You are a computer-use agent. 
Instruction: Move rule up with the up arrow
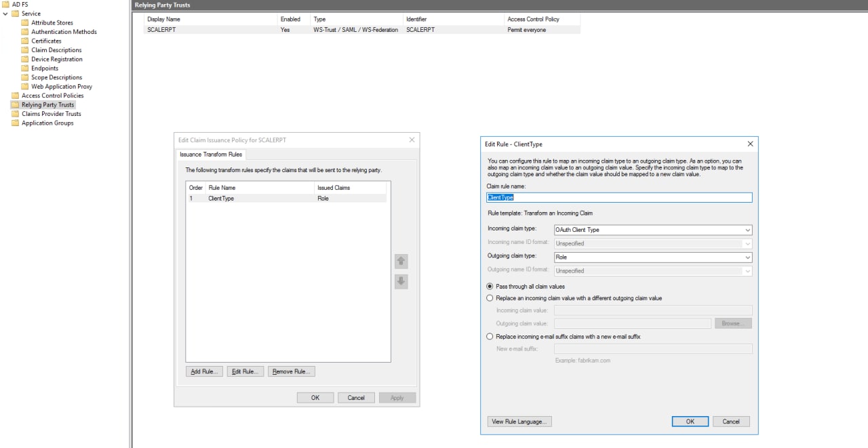pos(401,261)
